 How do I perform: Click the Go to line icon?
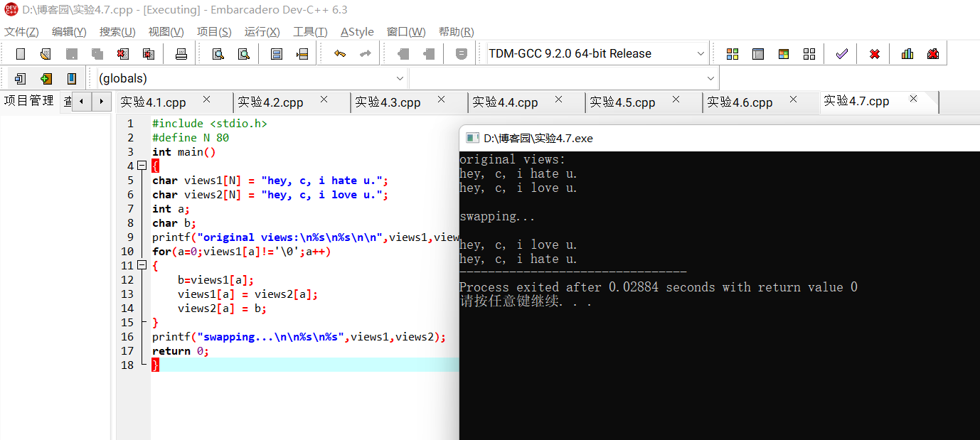[302, 54]
